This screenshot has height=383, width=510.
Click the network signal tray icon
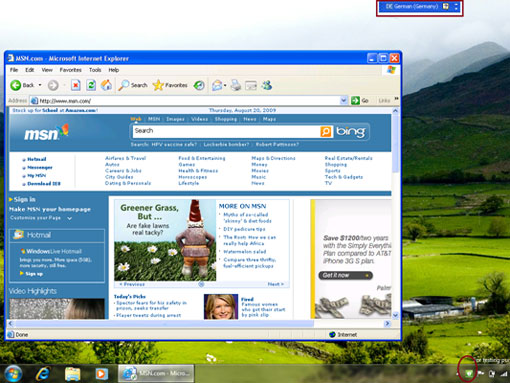tap(503, 374)
